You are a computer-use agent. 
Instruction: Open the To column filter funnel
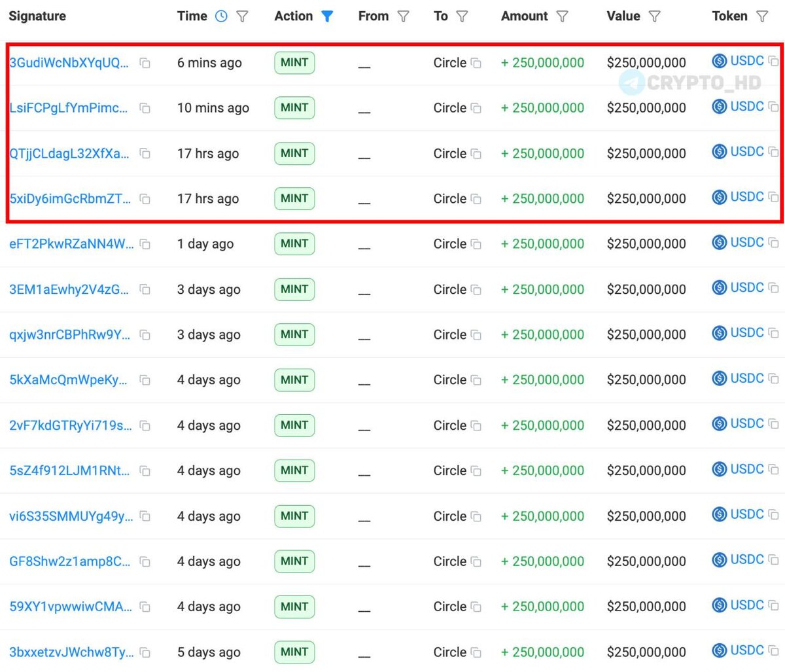pos(462,16)
